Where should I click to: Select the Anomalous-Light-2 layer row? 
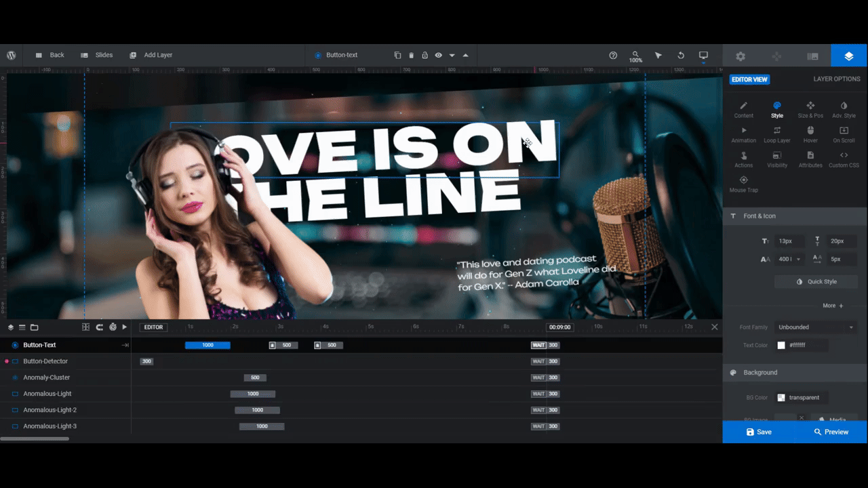(66, 410)
